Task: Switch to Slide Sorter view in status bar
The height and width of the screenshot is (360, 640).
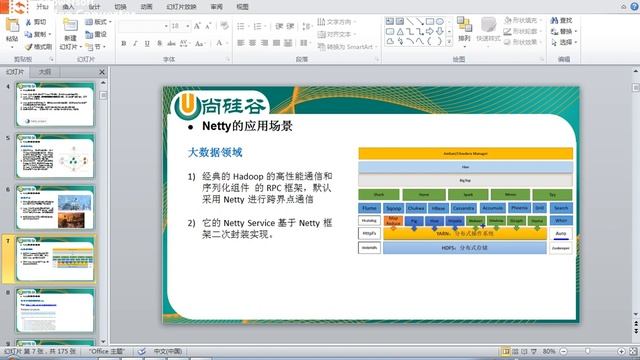Action: tap(516, 351)
